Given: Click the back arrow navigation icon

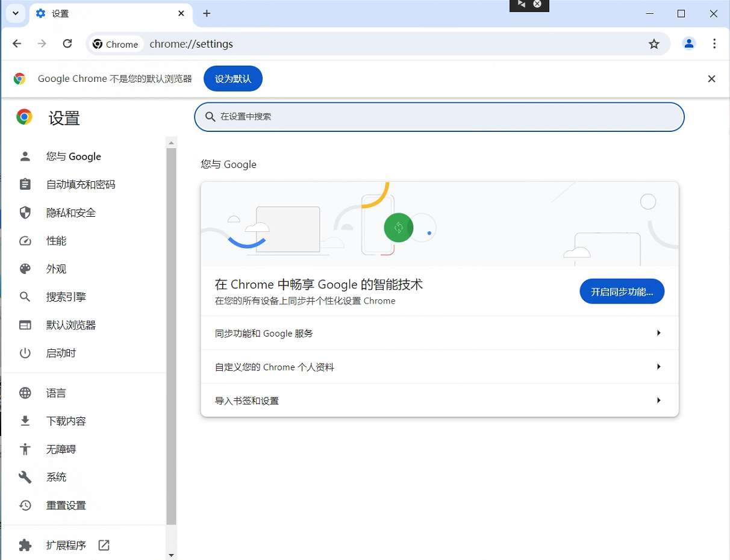Looking at the screenshot, I should (x=17, y=43).
